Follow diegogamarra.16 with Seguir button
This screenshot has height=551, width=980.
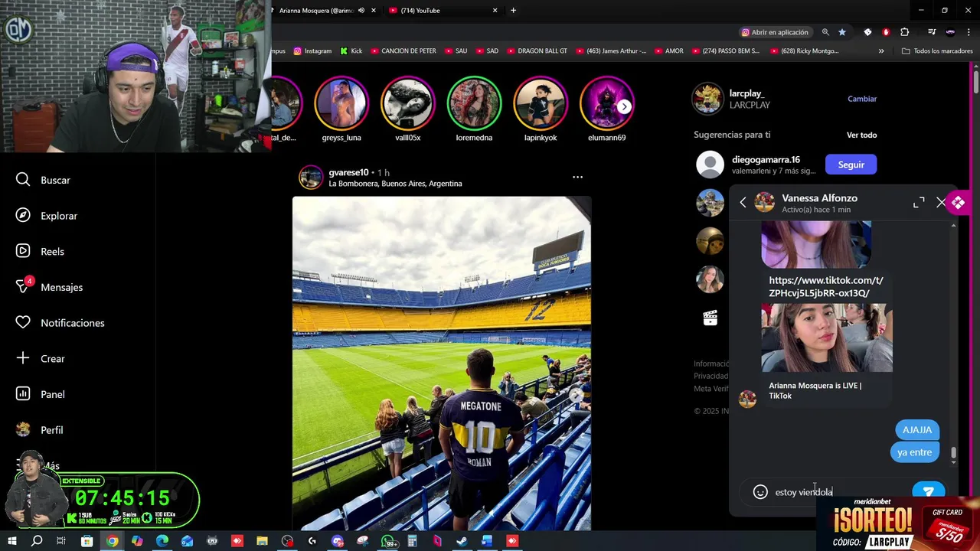tap(851, 165)
